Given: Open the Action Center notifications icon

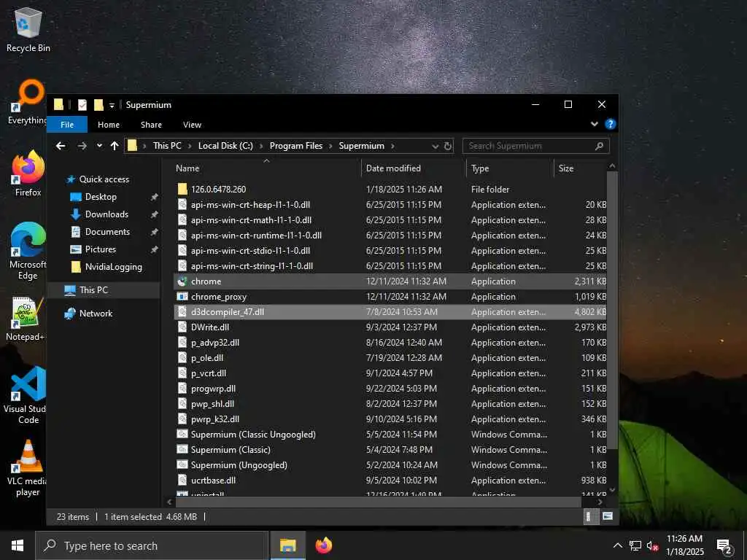Looking at the screenshot, I should point(724,546).
